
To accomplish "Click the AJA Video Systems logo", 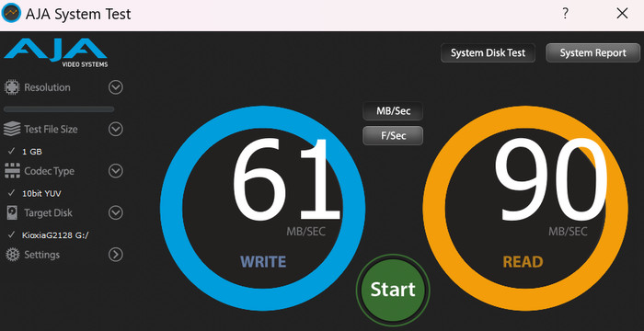I will click(56, 52).
